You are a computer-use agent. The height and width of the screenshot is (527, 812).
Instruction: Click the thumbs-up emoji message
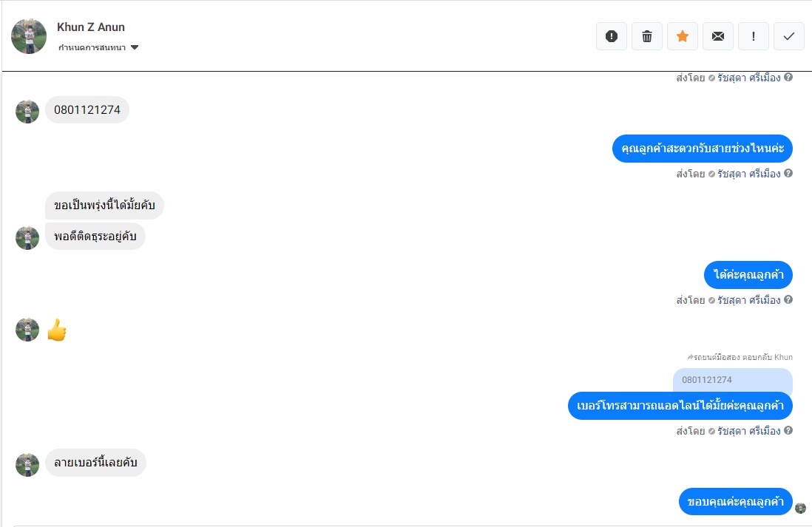pyautogui.click(x=57, y=330)
